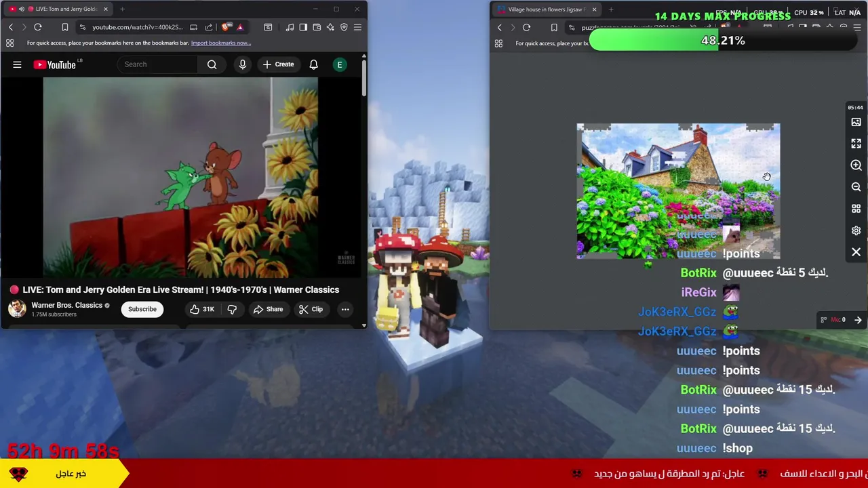868x488 pixels.
Task: Open more actions three-dot menu
Action: pos(345,309)
